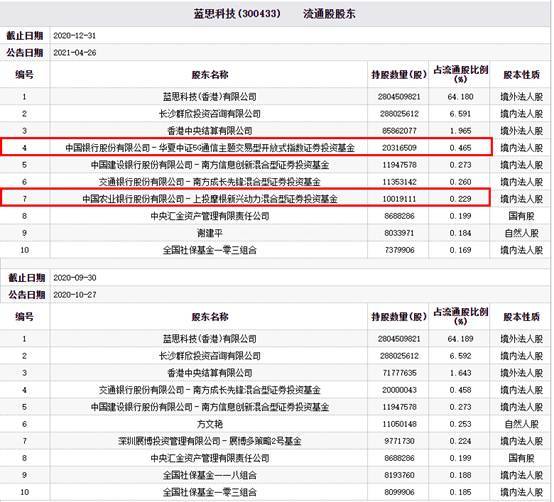Click 全国社保基金一零三组合 in the top table

pyautogui.click(x=210, y=250)
